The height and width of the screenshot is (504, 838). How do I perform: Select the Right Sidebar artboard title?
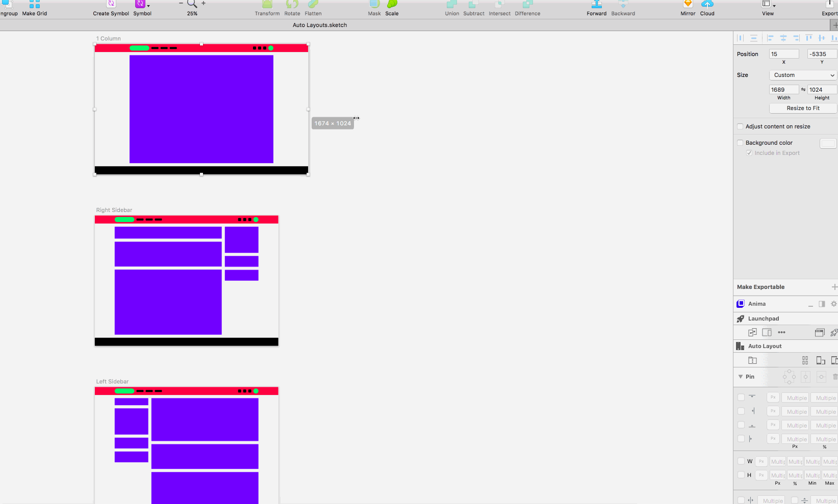click(x=114, y=210)
